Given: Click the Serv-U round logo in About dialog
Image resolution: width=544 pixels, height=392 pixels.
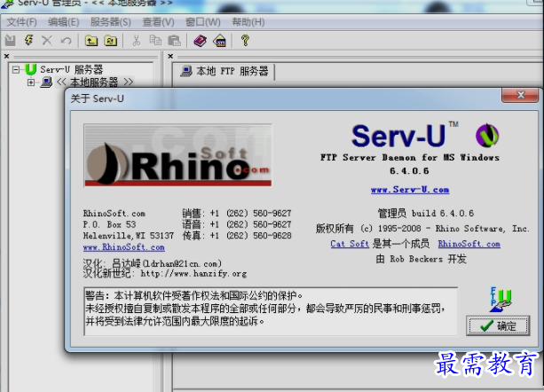Looking at the screenshot, I should pyautogui.click(x=486, y=136).
